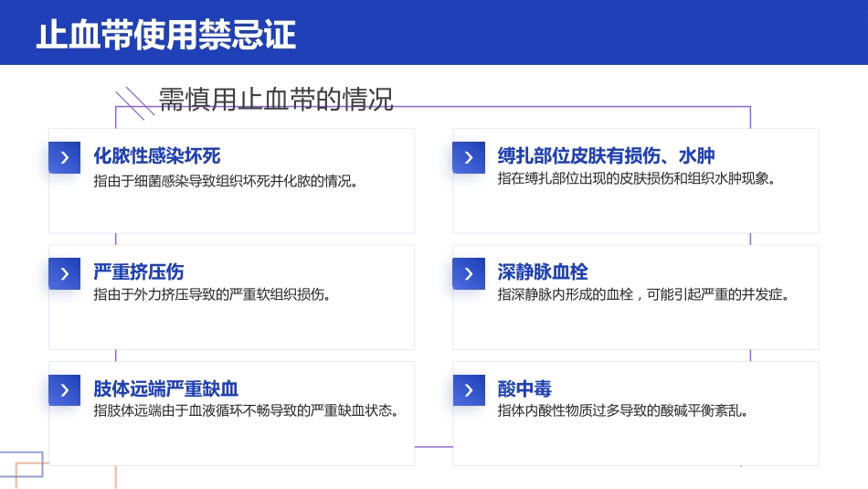868x489 pixels.
Task: Click the description starting 指体内酸性物质过多
Action: pos(623,410)
